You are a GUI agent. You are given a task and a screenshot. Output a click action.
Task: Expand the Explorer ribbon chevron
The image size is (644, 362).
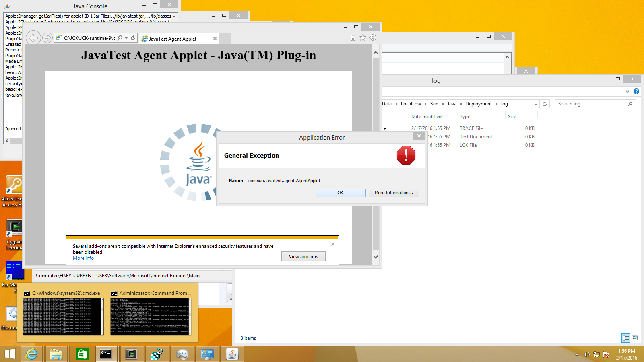(x=627, y=91)
